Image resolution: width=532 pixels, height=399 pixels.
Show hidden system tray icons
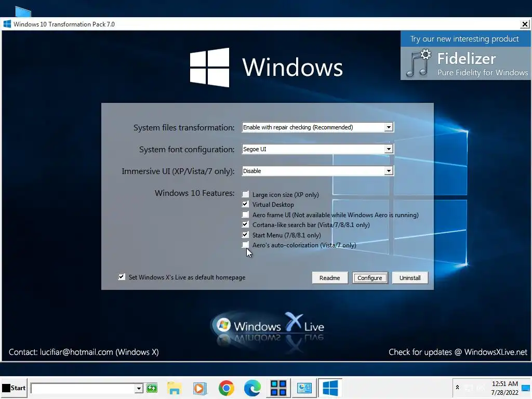tap(457, 388)
